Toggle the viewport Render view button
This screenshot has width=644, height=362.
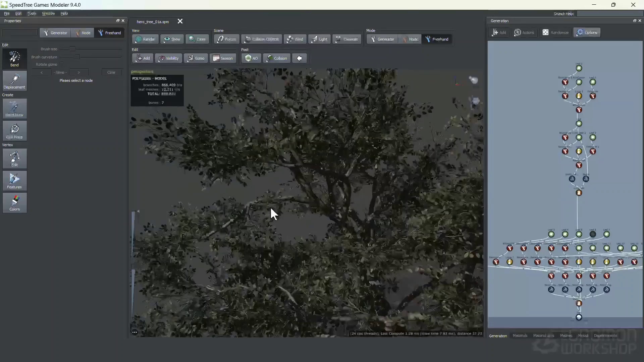(x=145, y=39)
